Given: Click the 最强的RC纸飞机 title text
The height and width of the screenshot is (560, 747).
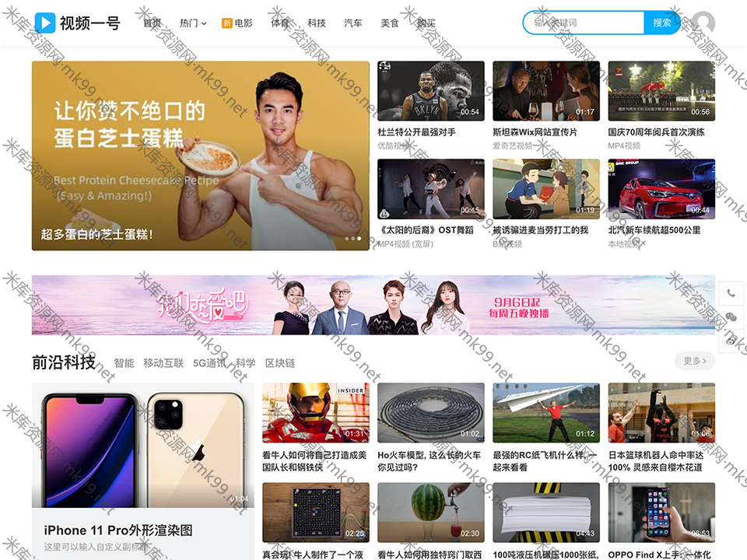Looking at the screenshot, I should [545, 461].
